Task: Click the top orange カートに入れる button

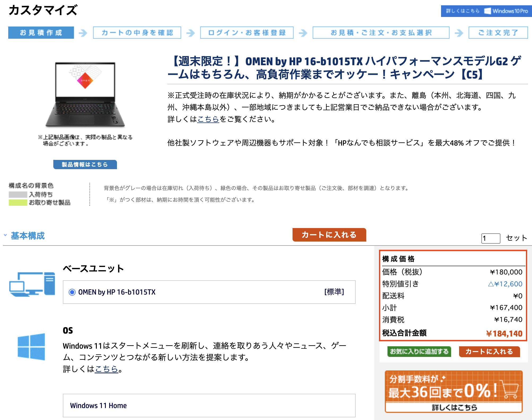Action: pyautogui.click(x=329, y=235)
